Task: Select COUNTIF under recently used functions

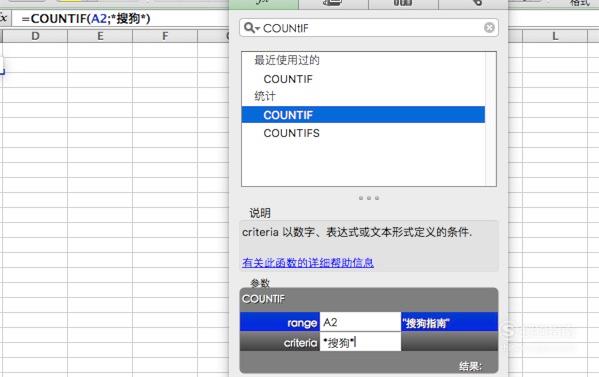Action: point(288,79)
